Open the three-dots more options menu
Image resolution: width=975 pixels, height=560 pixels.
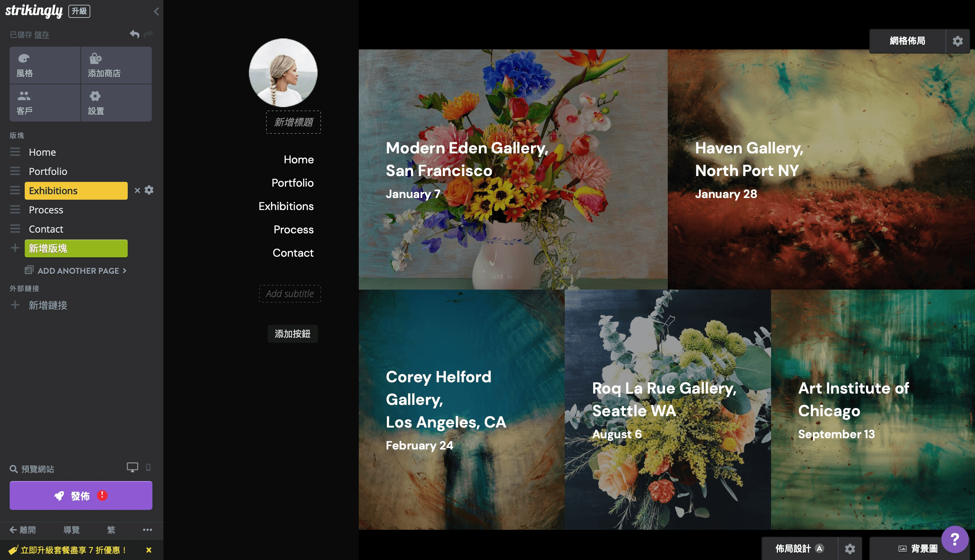pos(147,529)
